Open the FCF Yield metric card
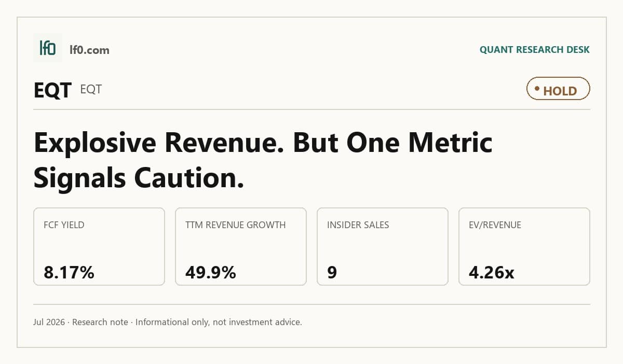623x364 pixels. coord(99,246)
